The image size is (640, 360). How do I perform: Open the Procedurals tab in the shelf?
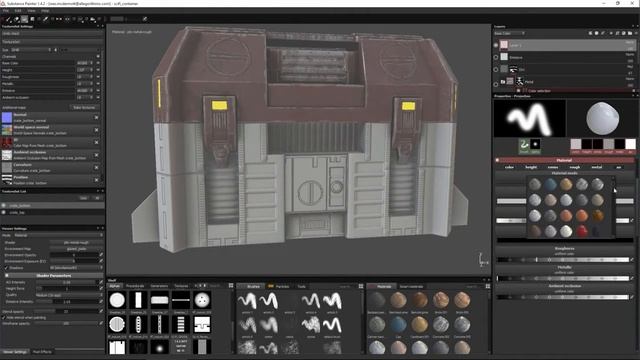[135, 286]
